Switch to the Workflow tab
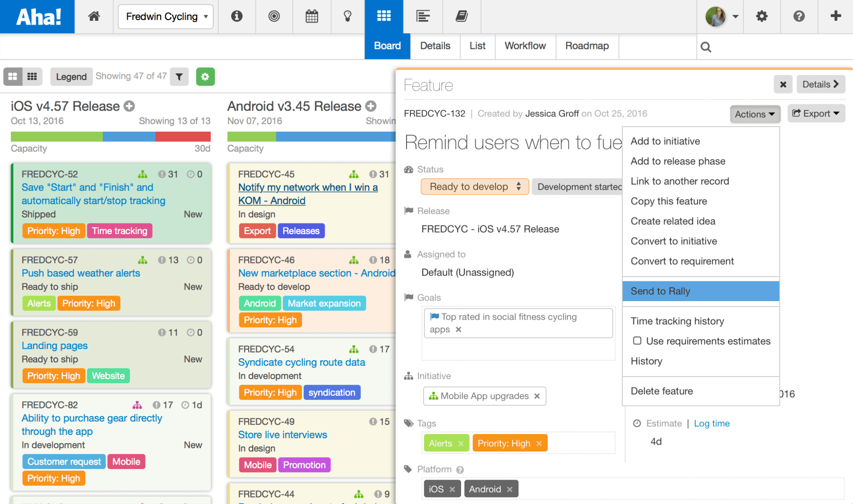Screen dimensions: 853x504 (525, 46)
